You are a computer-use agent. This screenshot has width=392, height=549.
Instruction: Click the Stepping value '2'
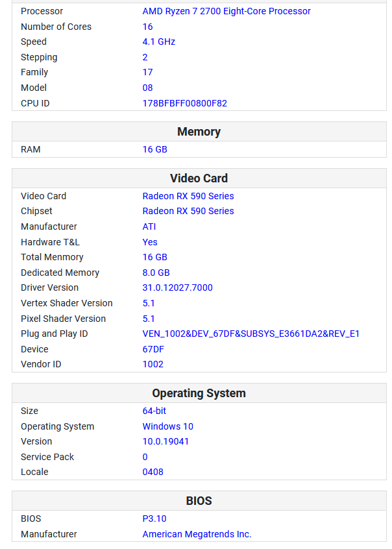[145, 57]
